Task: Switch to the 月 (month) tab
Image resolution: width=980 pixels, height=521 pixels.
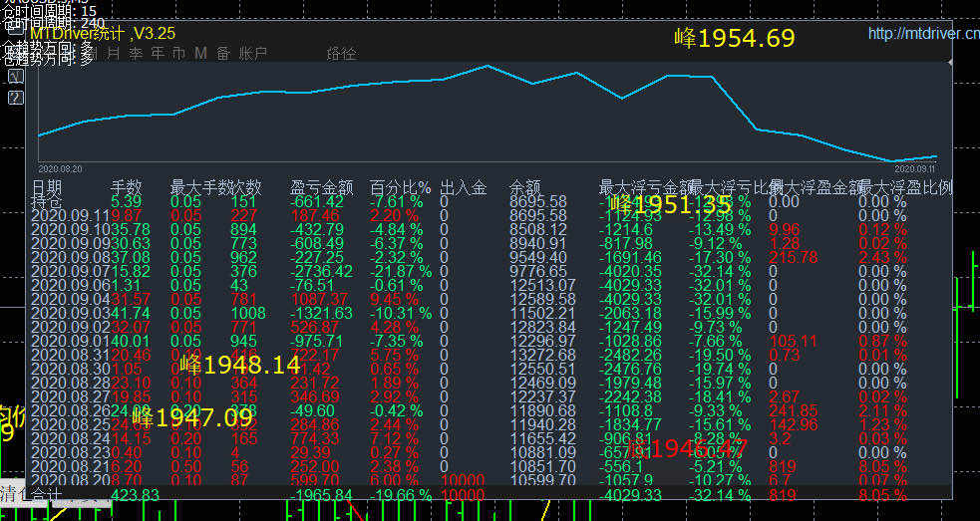Action: 114,53
